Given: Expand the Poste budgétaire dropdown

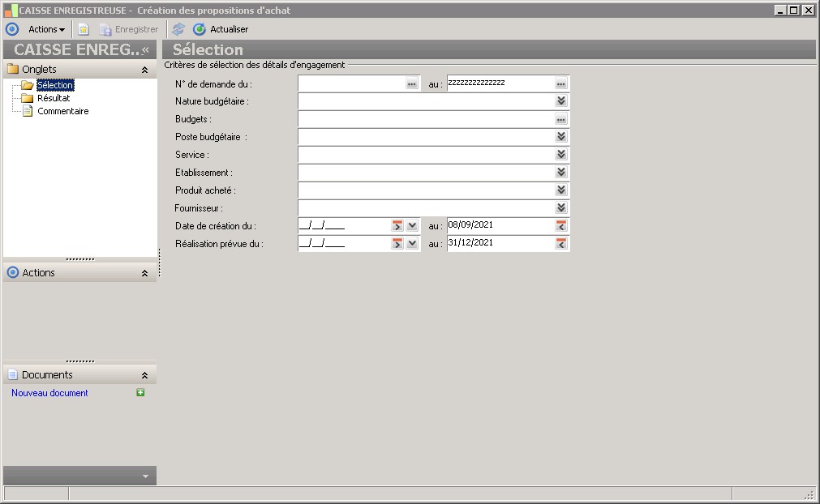Looking at the screenshot, I should (561, 136).
